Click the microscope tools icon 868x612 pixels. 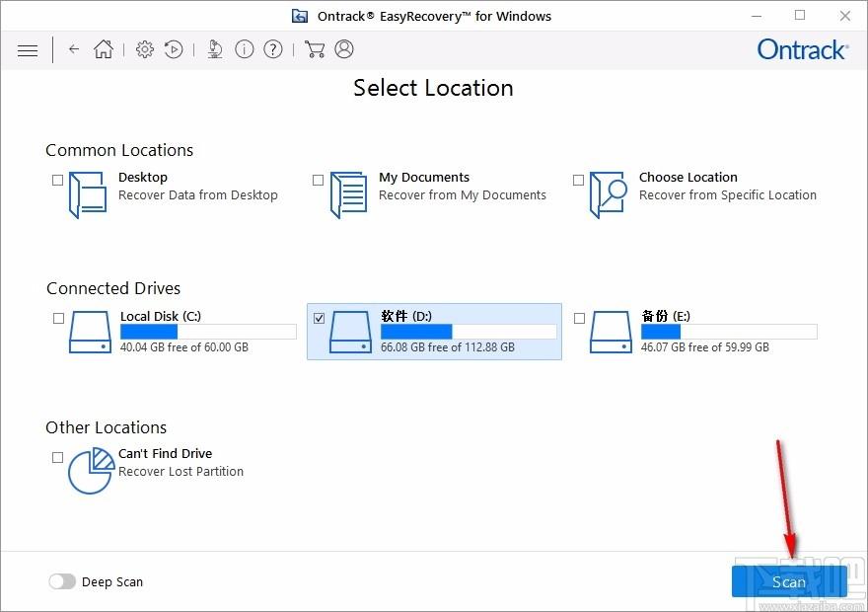pos(215,49)
